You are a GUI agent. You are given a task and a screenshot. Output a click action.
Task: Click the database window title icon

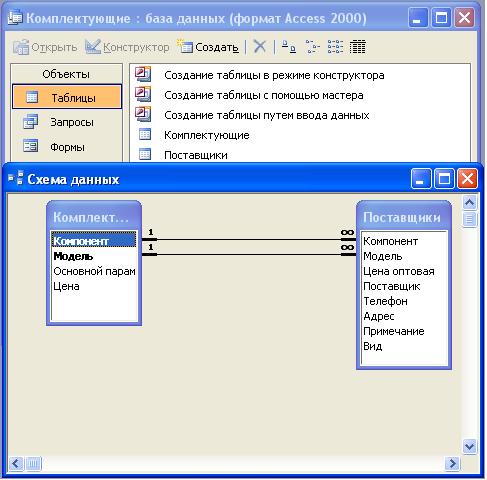point(15,17)
